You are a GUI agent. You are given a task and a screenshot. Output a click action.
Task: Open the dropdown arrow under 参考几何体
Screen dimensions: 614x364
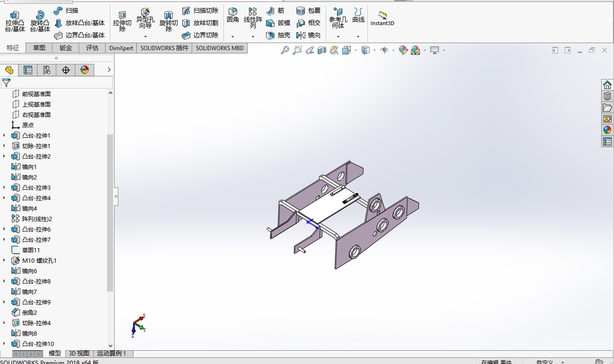click(338, 36)
